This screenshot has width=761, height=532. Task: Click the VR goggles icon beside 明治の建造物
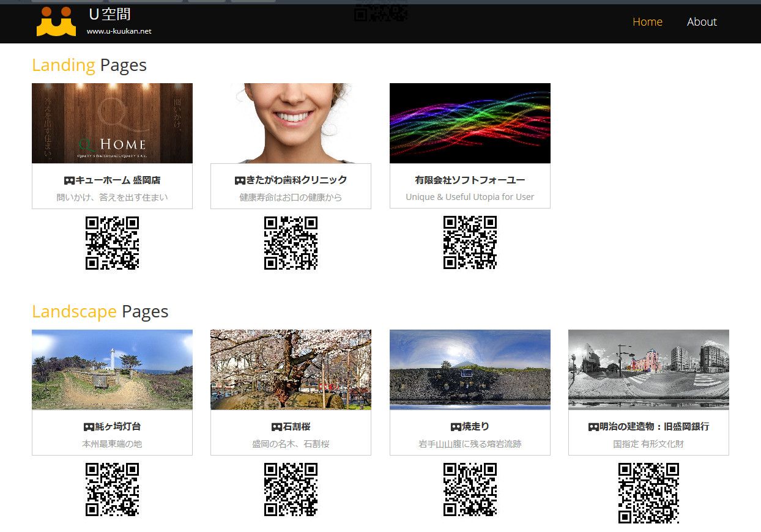pos(593,427)
